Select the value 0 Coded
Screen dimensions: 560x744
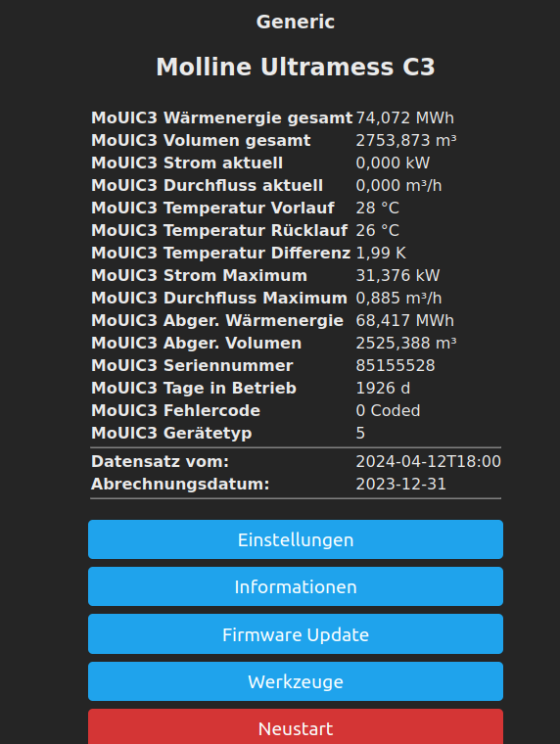tap(388, 411)
